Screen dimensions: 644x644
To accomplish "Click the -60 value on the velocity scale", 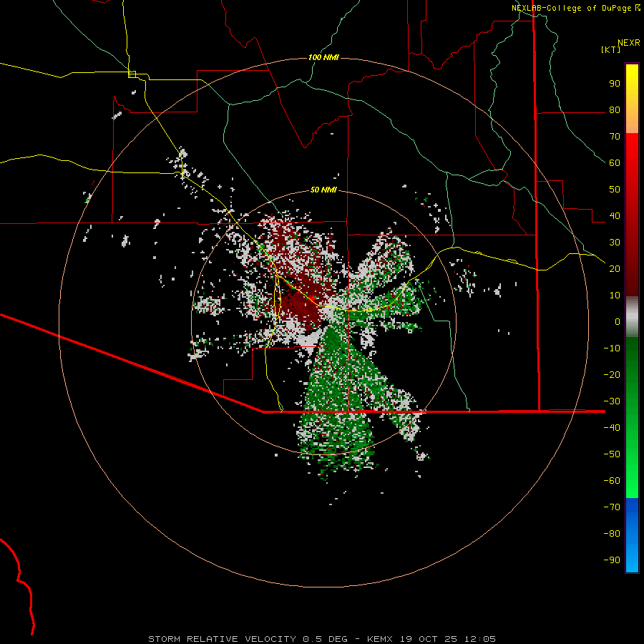I will click(x=612, y=481).
